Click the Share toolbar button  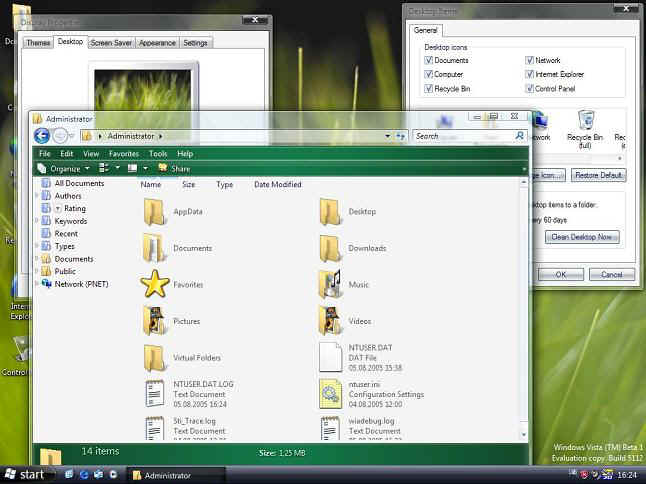click(174, 169)
